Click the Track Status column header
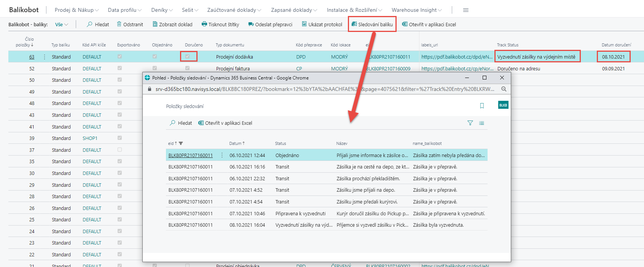The image size is (644, 267). 507,45
